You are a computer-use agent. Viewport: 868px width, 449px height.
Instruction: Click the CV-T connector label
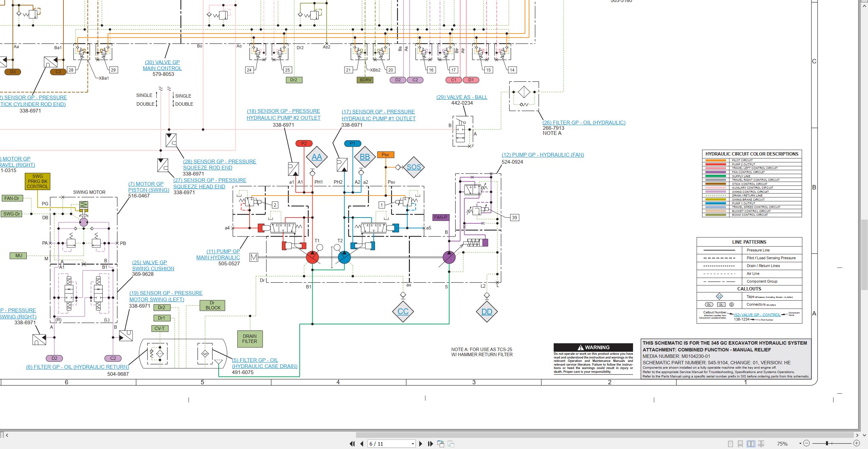[160, 328]
